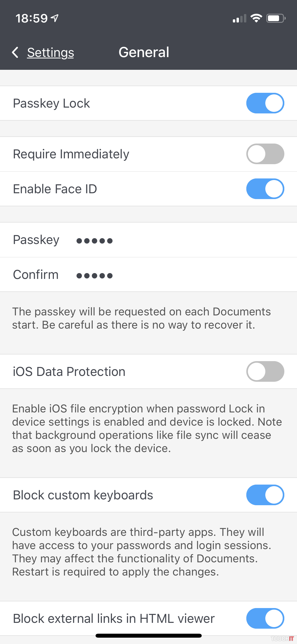Tap the clock showing 18:59
The width and height of the screenshot is (297, 644).
coord(31,19)
